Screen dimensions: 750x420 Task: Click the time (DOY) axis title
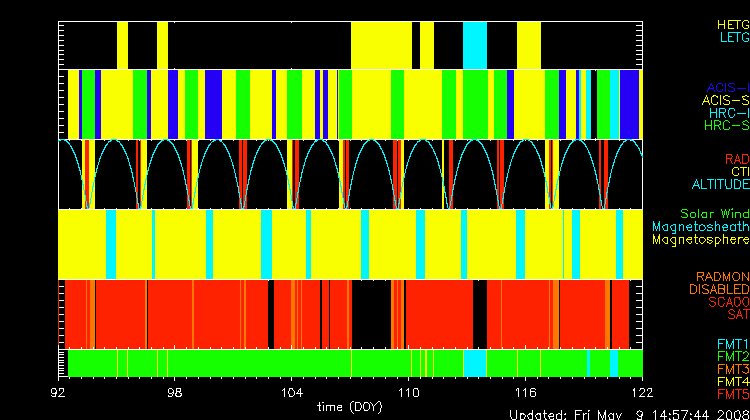(x=349, y=407)
